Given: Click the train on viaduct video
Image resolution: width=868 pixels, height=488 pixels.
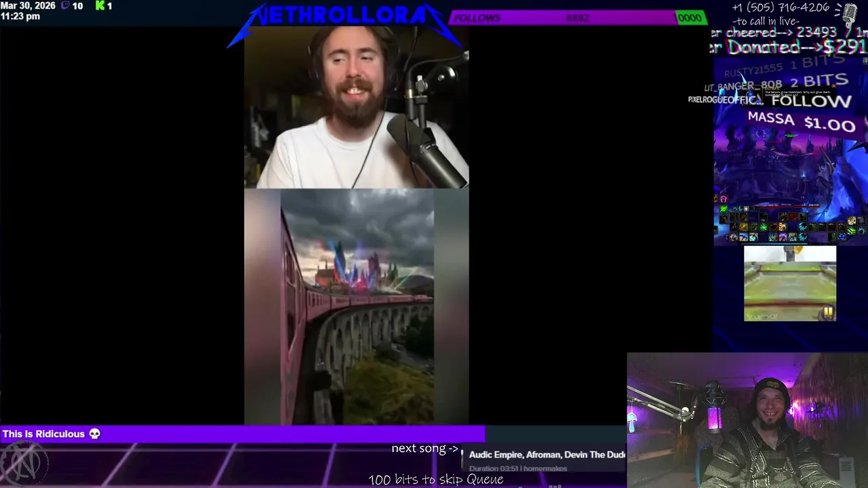Looking at the screenshot, I should point(356,307).
